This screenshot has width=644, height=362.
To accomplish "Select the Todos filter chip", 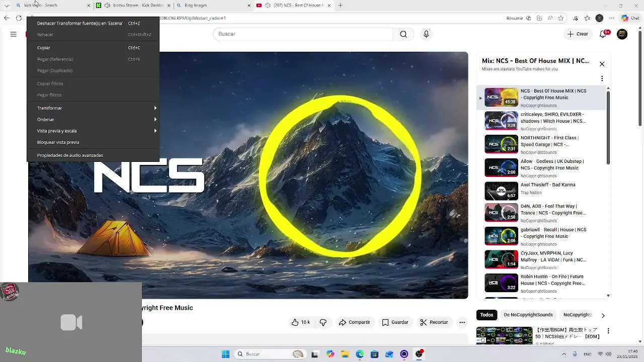I will (x=487, y=315).
